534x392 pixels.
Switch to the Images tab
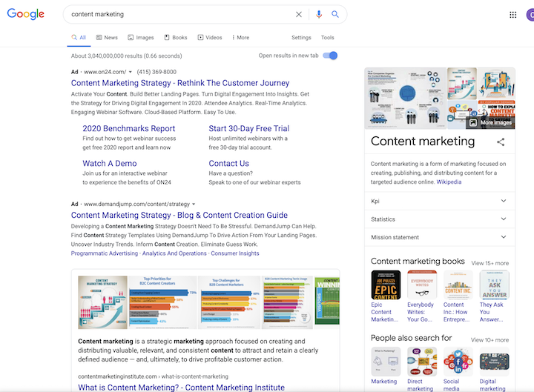tap(141, 38)
